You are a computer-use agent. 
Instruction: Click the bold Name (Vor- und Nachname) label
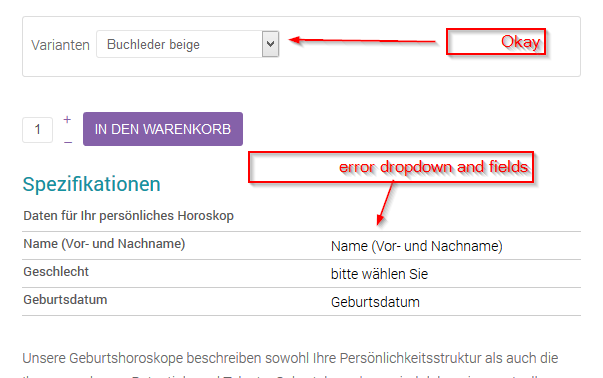pos(104,244)
